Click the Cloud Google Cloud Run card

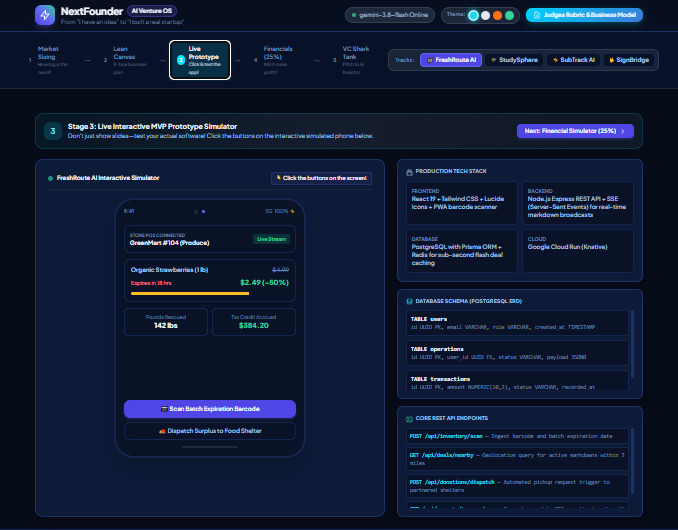(578, 251)
